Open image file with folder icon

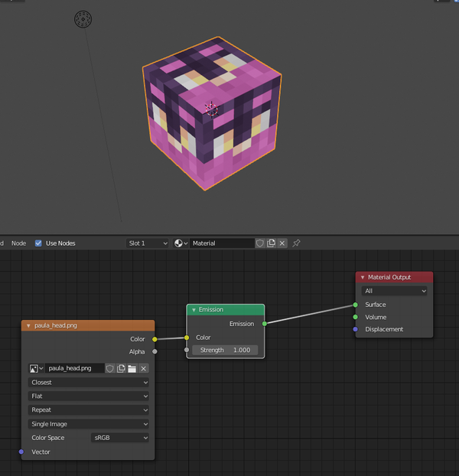(132, 369)
